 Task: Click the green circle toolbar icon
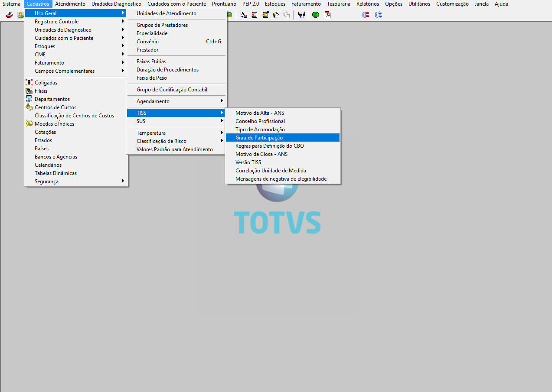click(316, 15)
